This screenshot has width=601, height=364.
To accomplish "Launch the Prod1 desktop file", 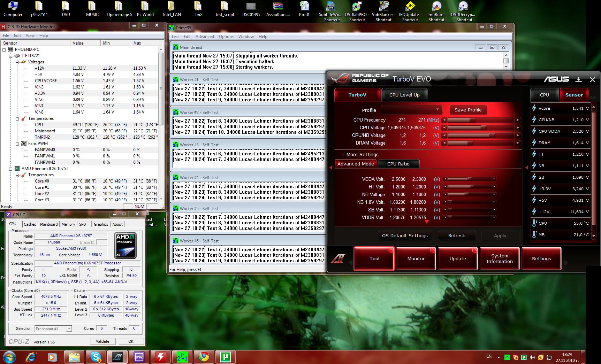I will pyautogui.click(x=304, y=9).
